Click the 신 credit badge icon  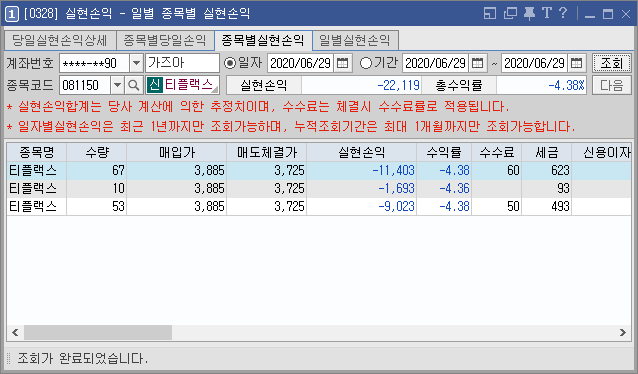[x=155, y=85]
